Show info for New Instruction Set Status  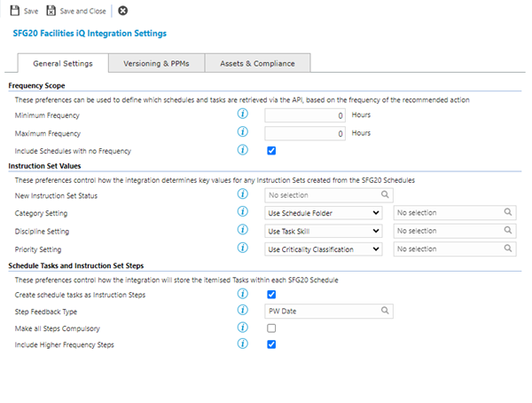click(242, 194)
